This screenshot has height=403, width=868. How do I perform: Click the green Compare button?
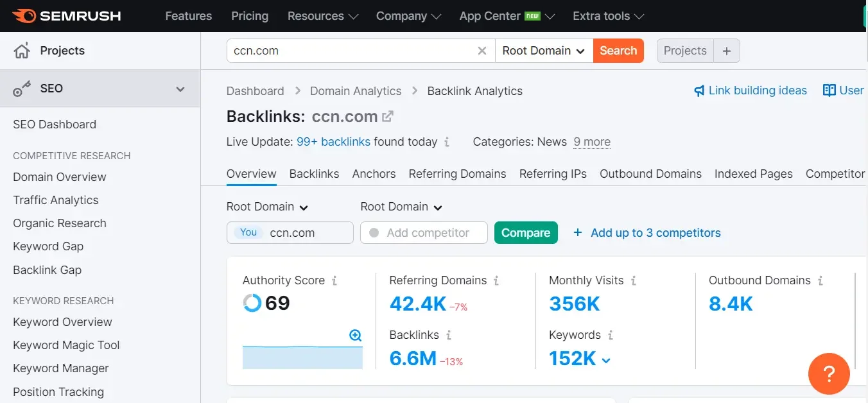pyautogui.click(x=526, y=233)
